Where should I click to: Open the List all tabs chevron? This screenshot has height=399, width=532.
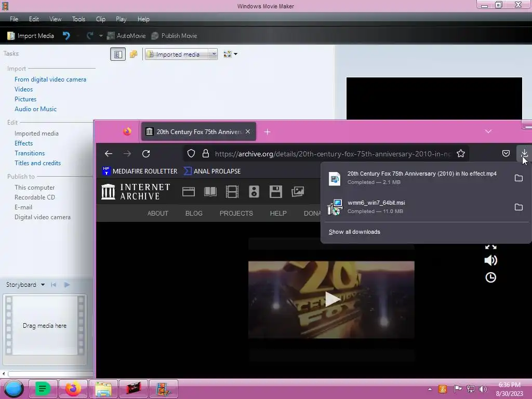click(x=488, y=131)
